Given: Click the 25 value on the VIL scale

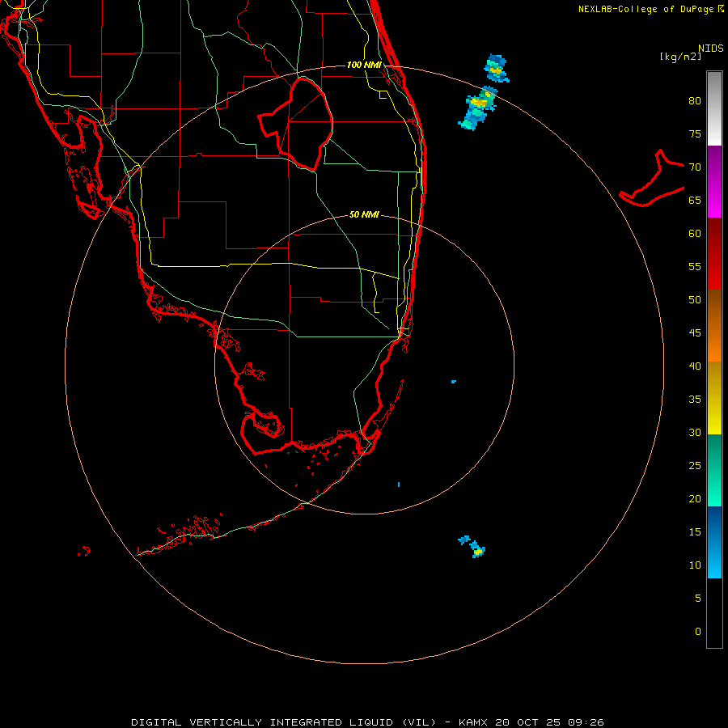Looking at the screenshot, I should coord(695,466).
